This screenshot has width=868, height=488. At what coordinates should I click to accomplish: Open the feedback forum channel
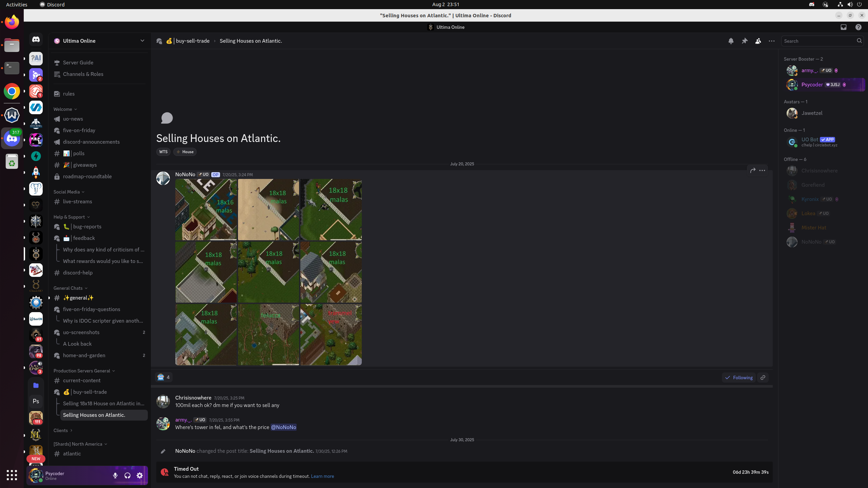(99, 238)
